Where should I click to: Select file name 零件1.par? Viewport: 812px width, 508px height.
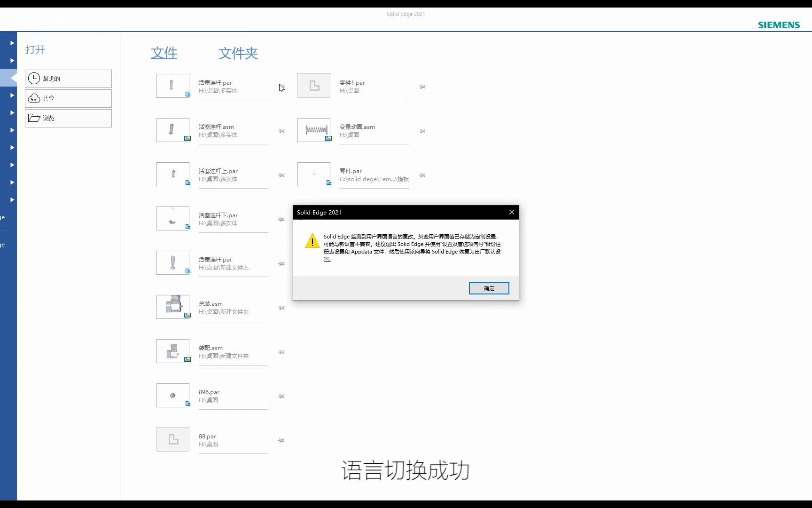point(352,83)
